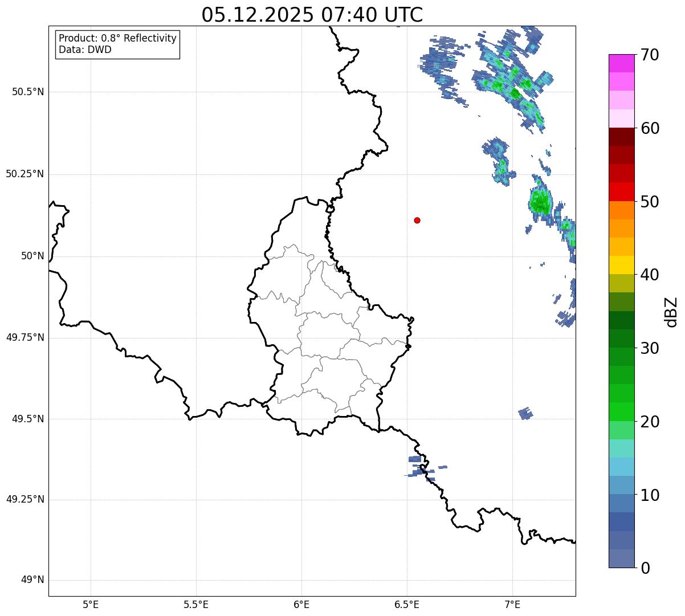Screen dimensions: 685x616
Task: Click the title '05.12.2025 07:40 UTC'
Action: tap(312, 14)
